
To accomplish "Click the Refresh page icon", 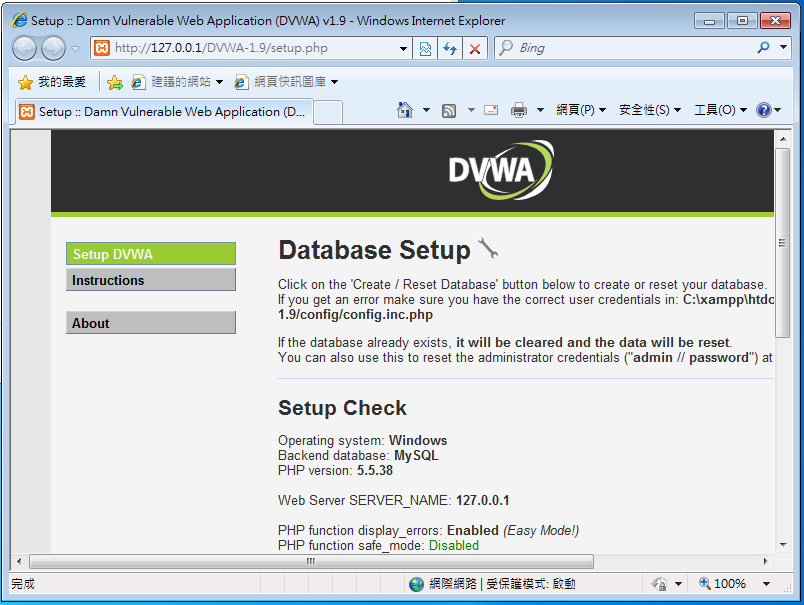I will 450,49.
